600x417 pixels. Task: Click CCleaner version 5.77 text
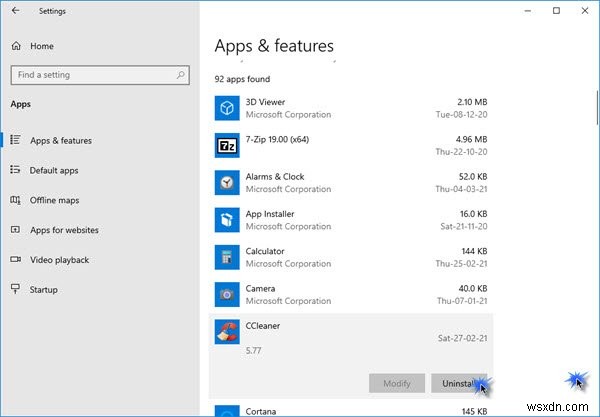(253, 350)
